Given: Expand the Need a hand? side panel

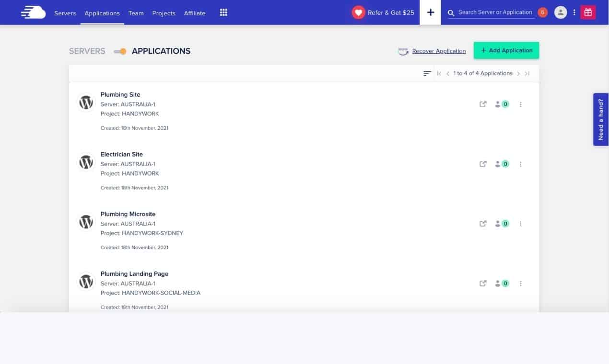Looking at the screenshot, I should [x=600, y=118].
